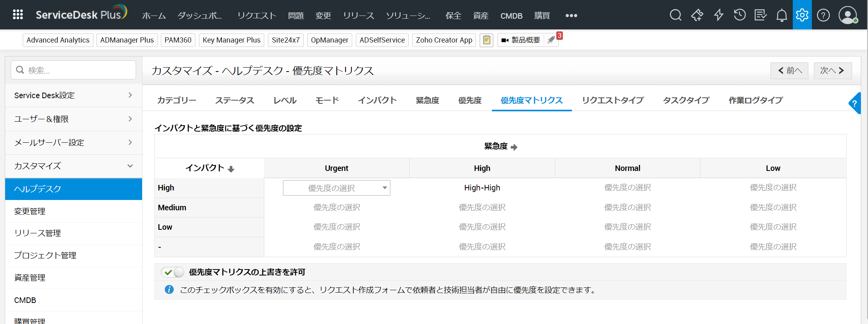Open the quick actions lightning icon
This screenshot has width=868, height=324.
coord(718,15)
